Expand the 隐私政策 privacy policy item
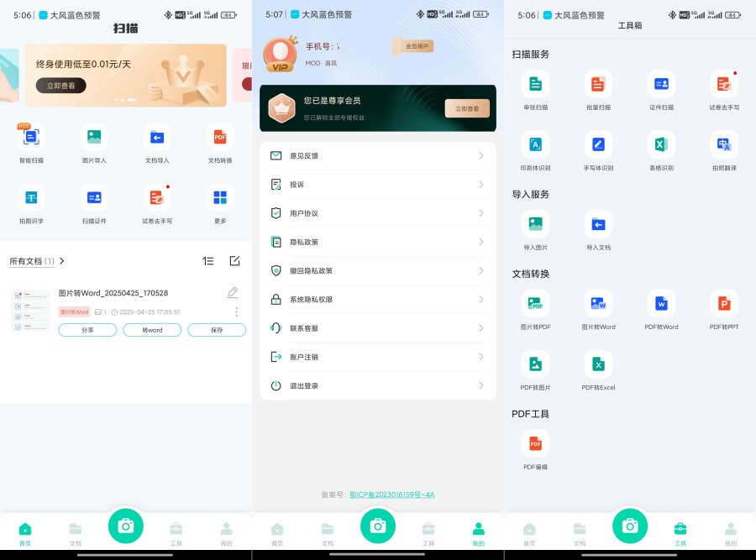Screen dimensions: 756x560 click(377, 242)
